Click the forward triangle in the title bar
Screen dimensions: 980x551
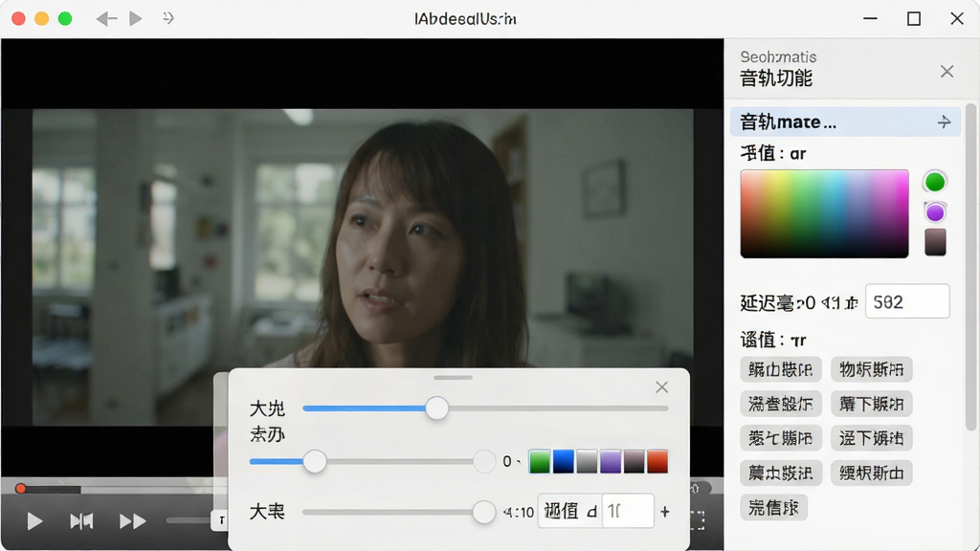[x=135, y=19]
